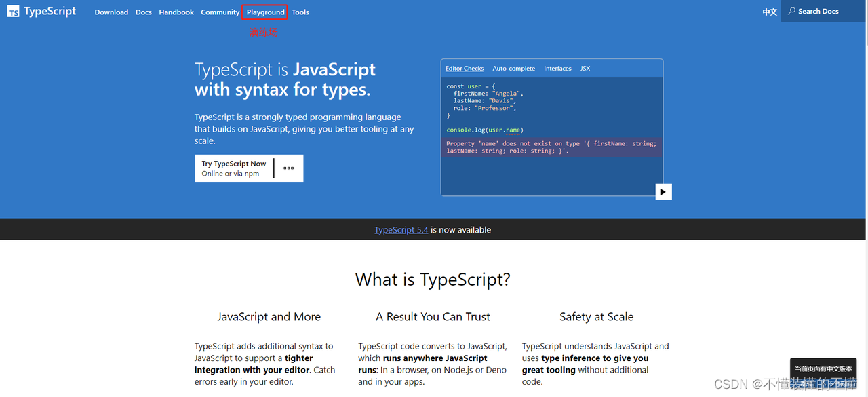Open the Community nav item
The height and width of the screenshot is (397, 868).
click(x=220, y=12)
